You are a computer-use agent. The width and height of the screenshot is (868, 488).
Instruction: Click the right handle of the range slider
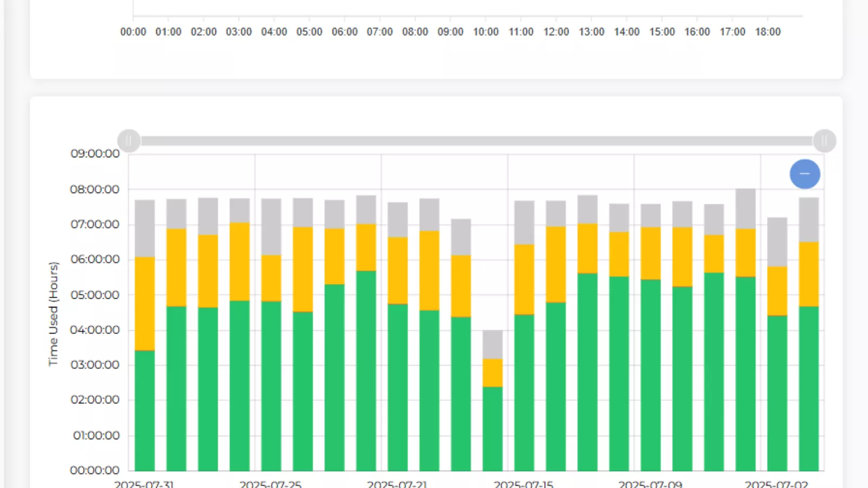[x=824, y=141]
